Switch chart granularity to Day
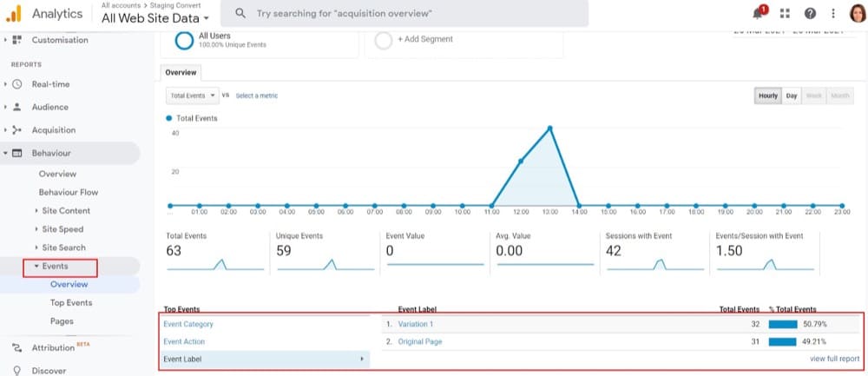This screenshot has width=868, height=376. [792, 96]
